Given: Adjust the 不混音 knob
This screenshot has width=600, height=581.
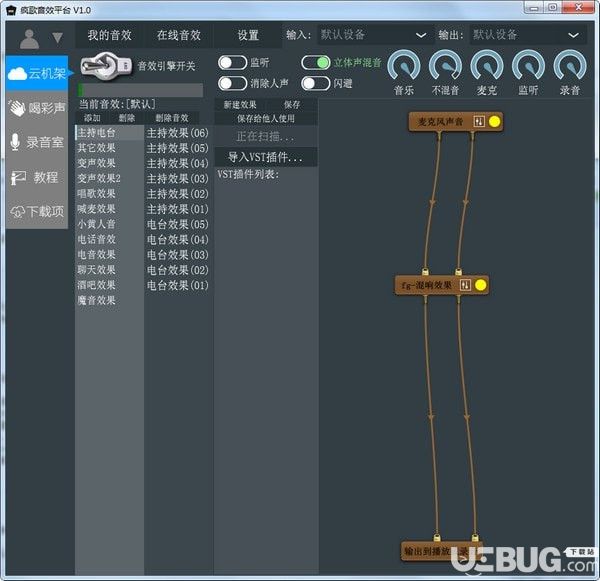Looking at the screenshot, I should 445,66.
